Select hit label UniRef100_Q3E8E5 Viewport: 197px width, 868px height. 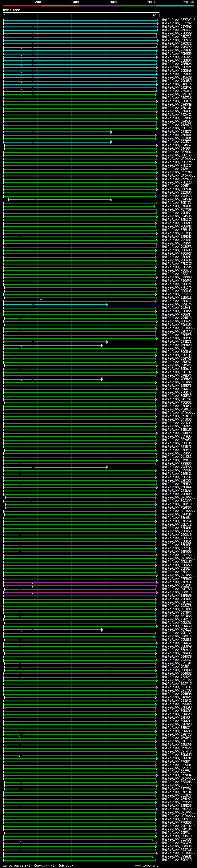click(x=177, y=101)
